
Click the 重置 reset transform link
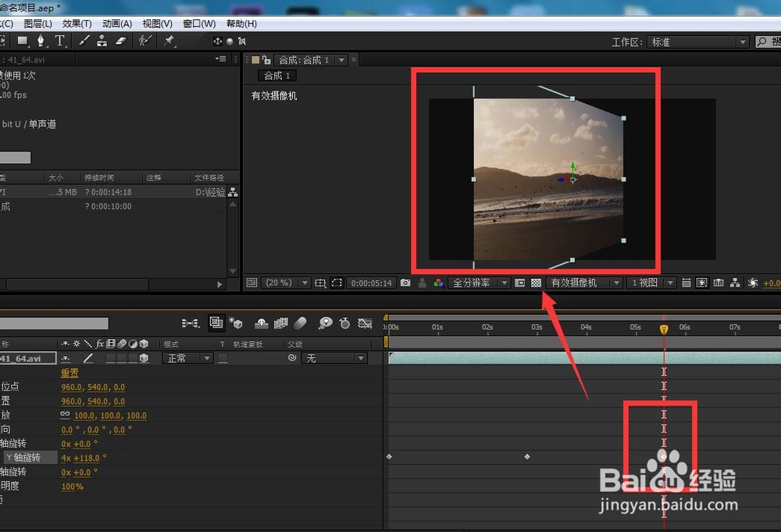70,373
